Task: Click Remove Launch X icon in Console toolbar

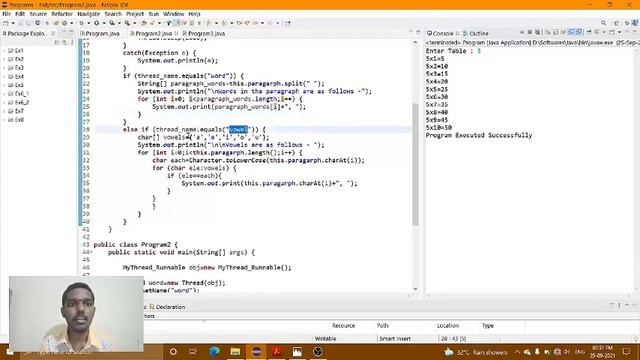Action: (x=530, y=32)
